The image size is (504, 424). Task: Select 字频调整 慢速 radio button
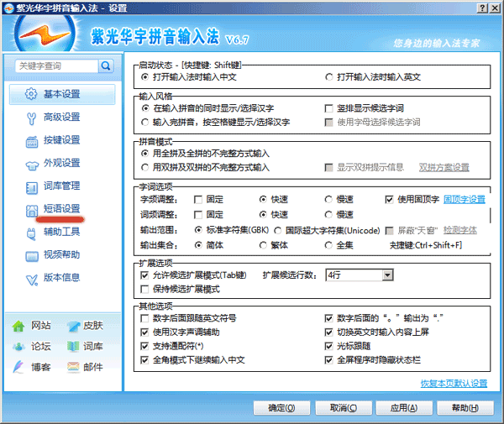coord(328,200)
